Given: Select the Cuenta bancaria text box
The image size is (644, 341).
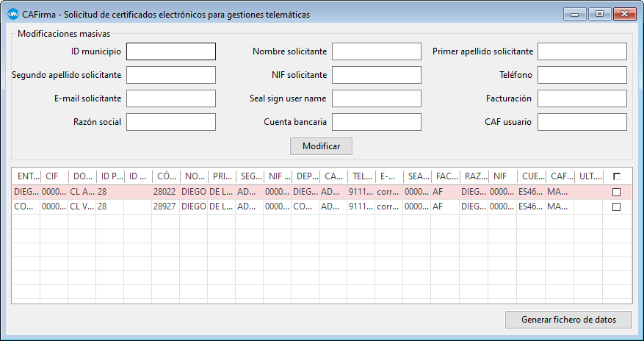Looking at the screenshot, I should pyautogui.click(x=376, y=122).
